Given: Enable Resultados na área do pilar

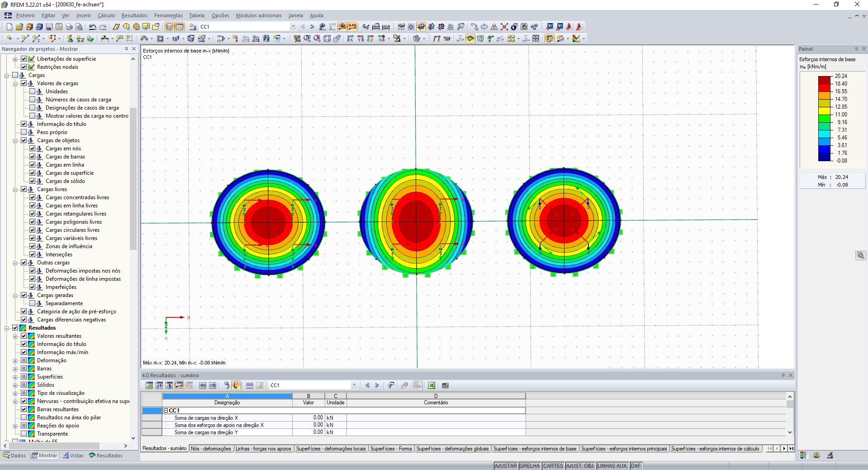Looking at the screenshot, I should [x=24, y=417].
